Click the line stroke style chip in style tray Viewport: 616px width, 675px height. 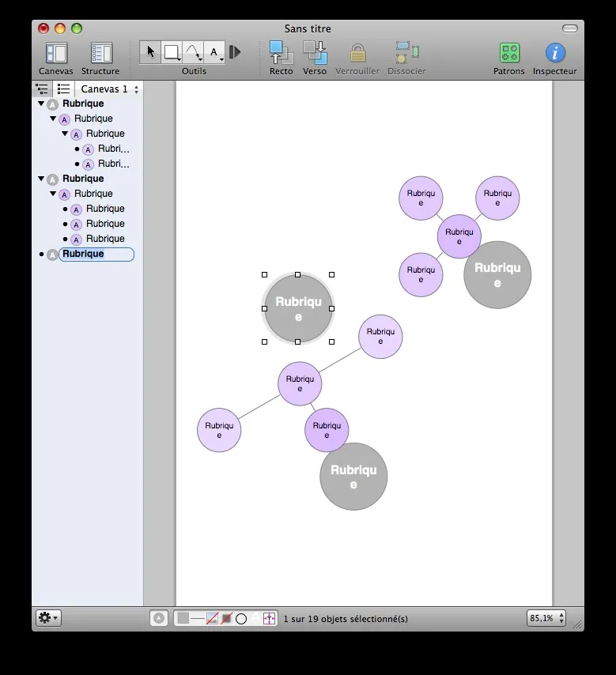click(x=197, y=619)
